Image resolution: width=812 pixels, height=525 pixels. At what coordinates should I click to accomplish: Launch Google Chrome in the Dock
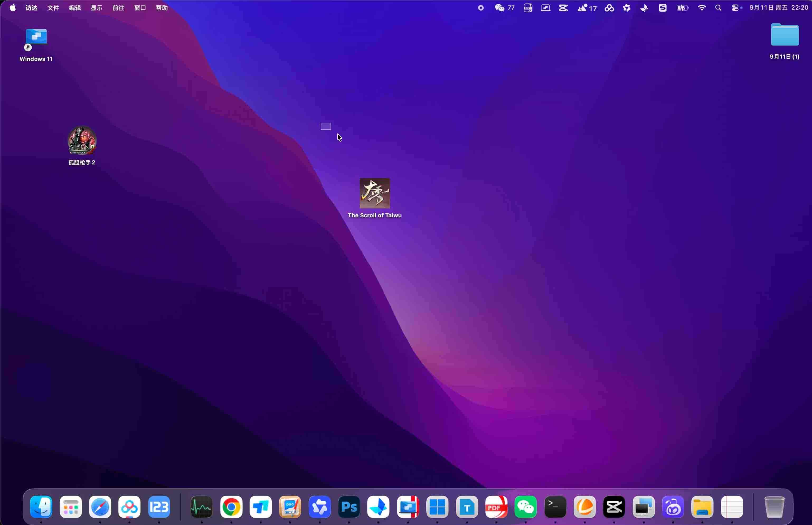point(231,507)
